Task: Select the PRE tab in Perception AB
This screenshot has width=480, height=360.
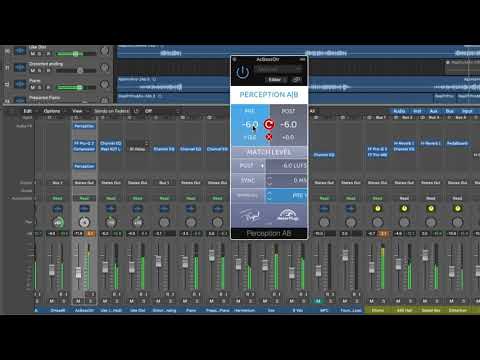Action: pos(250,111)
